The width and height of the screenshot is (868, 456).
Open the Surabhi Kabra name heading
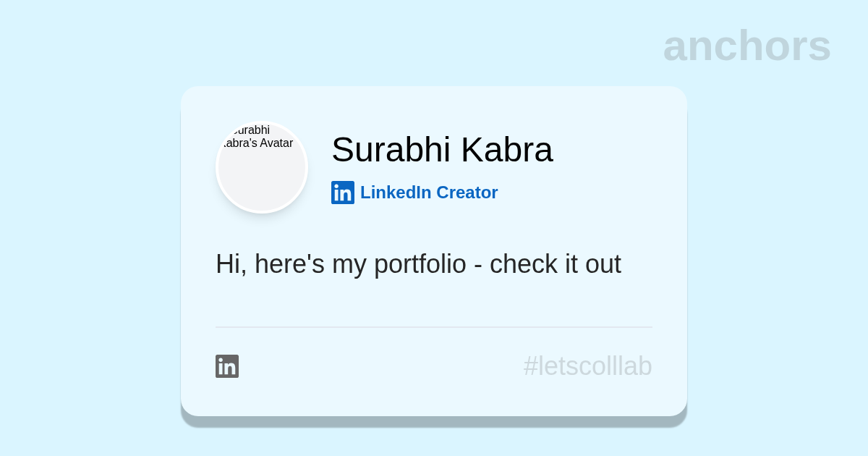coord(442,150)
